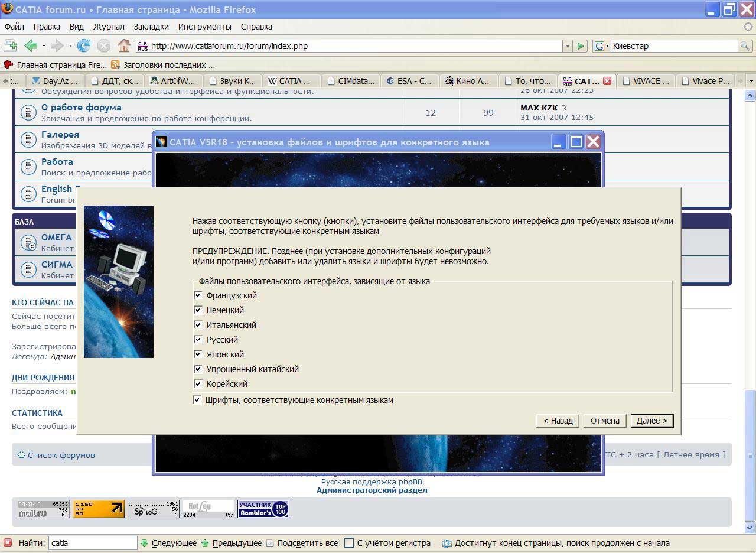Click the mail.ru rating counter badge
The image size is (756, 553).
tap(44, 509)
